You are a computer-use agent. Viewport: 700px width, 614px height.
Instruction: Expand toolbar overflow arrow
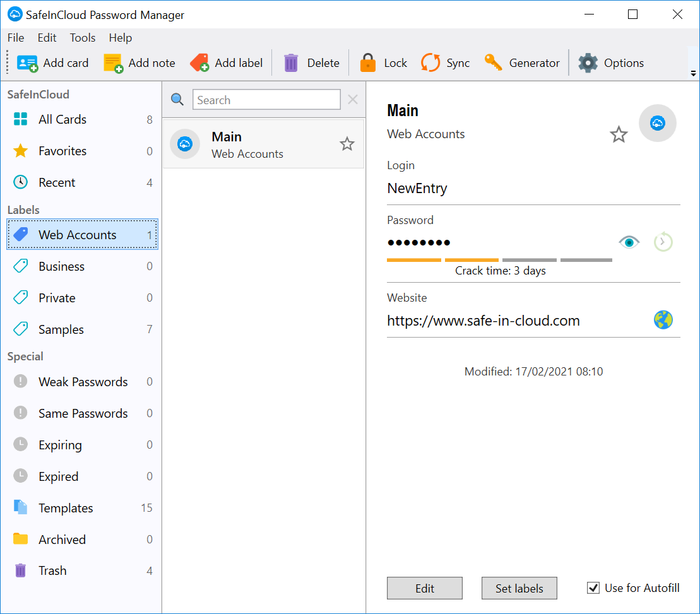693,74
